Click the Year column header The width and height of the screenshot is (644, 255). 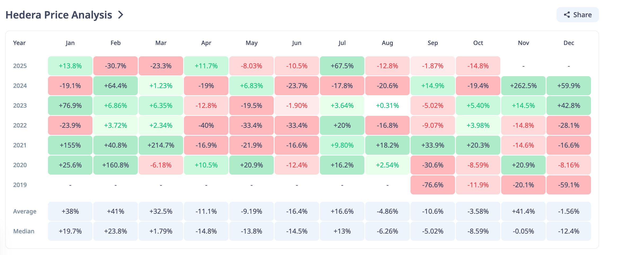point(19,43)
